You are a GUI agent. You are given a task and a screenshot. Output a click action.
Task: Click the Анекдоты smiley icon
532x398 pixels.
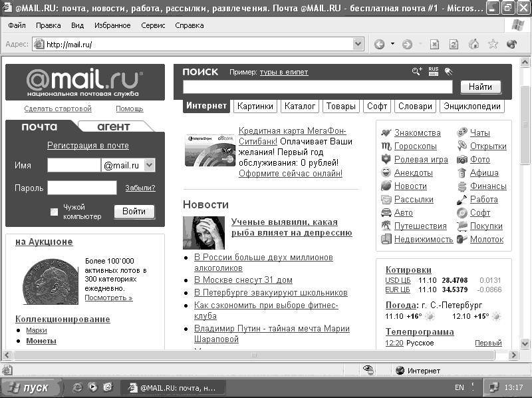click(386, 172)
